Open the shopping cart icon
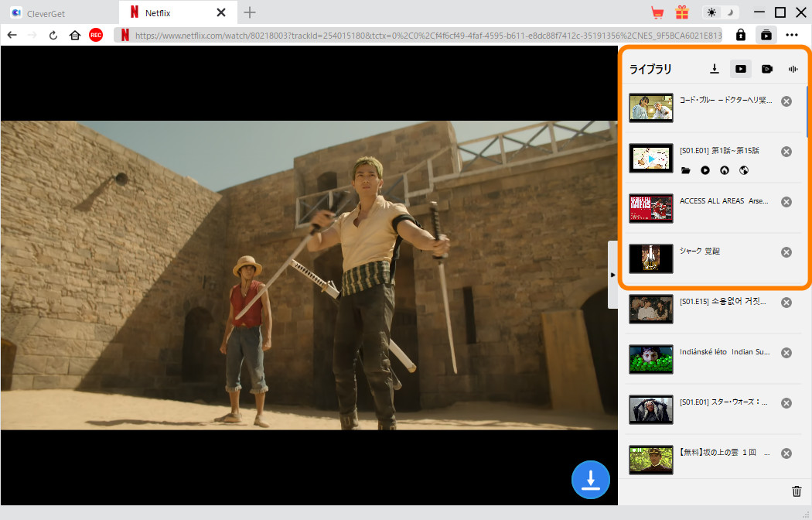 (x=657, y=12)
